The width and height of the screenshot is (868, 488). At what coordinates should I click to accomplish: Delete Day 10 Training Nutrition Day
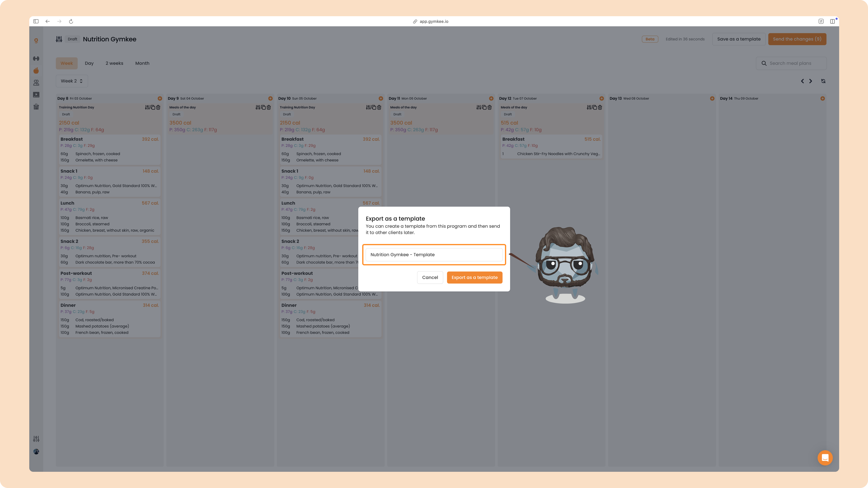tap(379, 108)
